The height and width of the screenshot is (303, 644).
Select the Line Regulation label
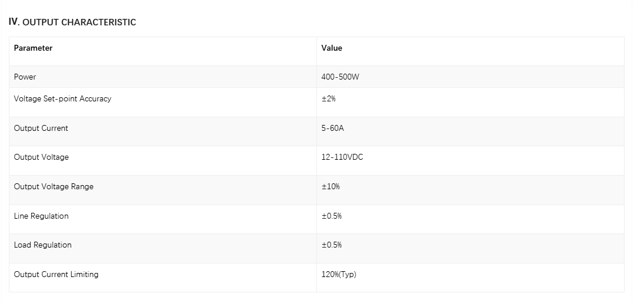[41, 216]
